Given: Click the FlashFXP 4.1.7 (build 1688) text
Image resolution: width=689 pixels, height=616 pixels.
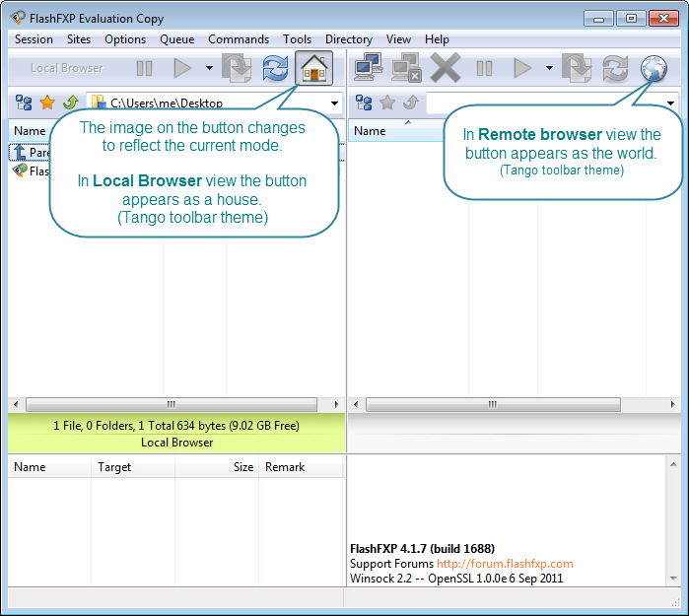Looking at the screenshot, I should click(422, 549).
